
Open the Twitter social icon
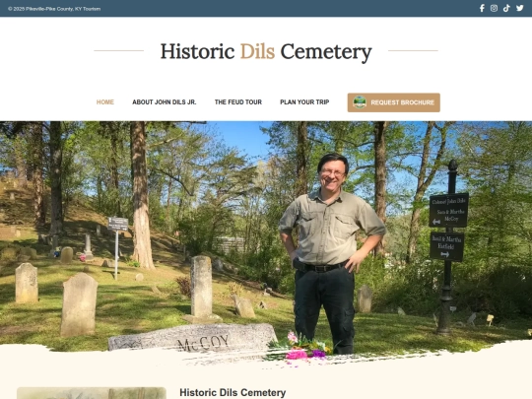519,8
